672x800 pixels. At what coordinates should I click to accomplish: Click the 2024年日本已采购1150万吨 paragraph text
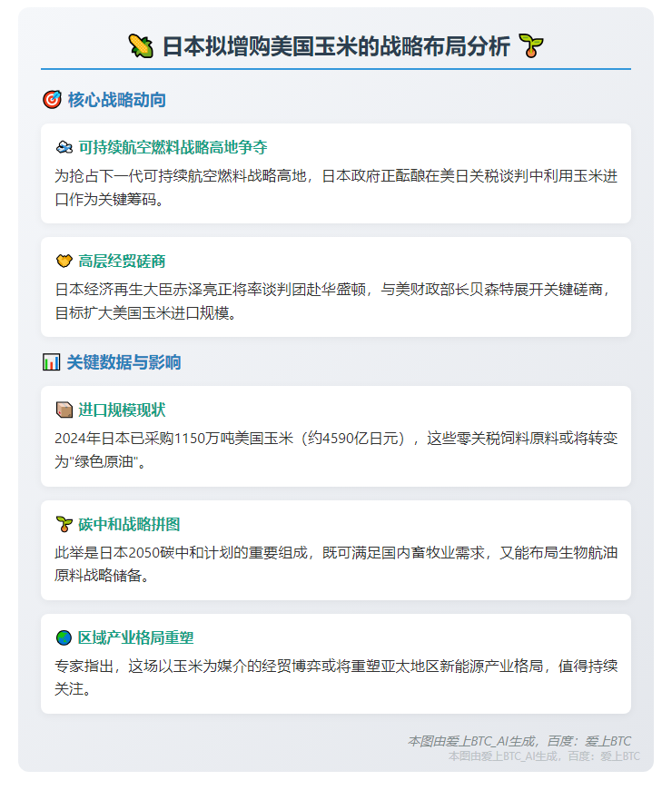click(x=336, y=450)
